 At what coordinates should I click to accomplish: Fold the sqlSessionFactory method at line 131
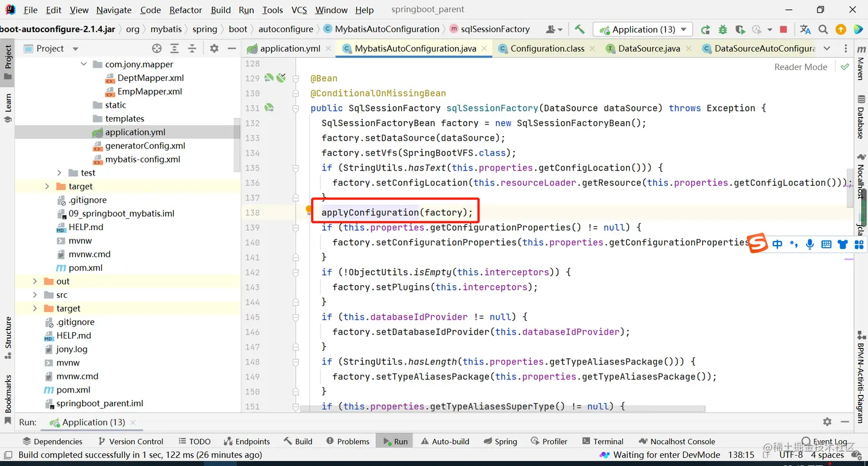pyautogui.click(x=296, y=108)
